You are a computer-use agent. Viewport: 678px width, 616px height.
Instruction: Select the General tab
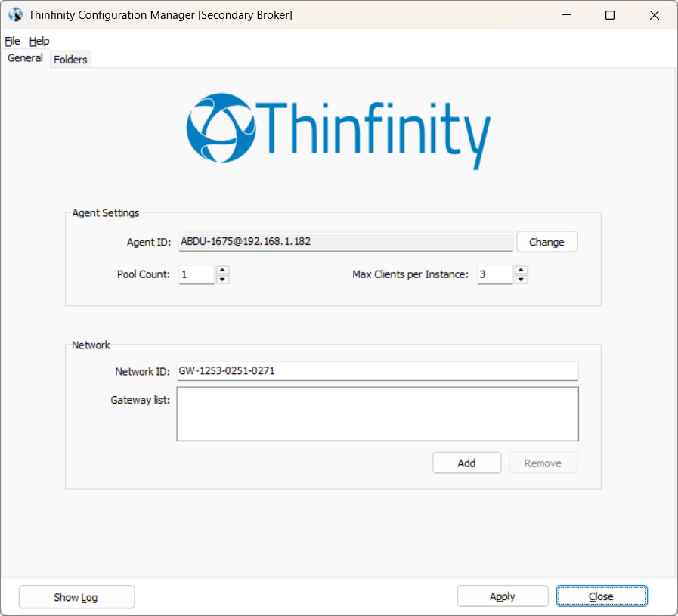(25, 58)
